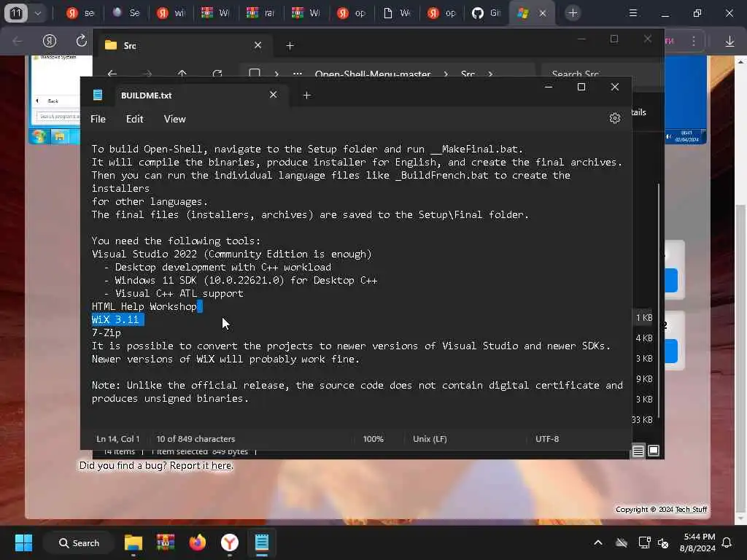747x560 pixels.
Task: Refresh the File Explorer folder
Action: click(217, 74)
